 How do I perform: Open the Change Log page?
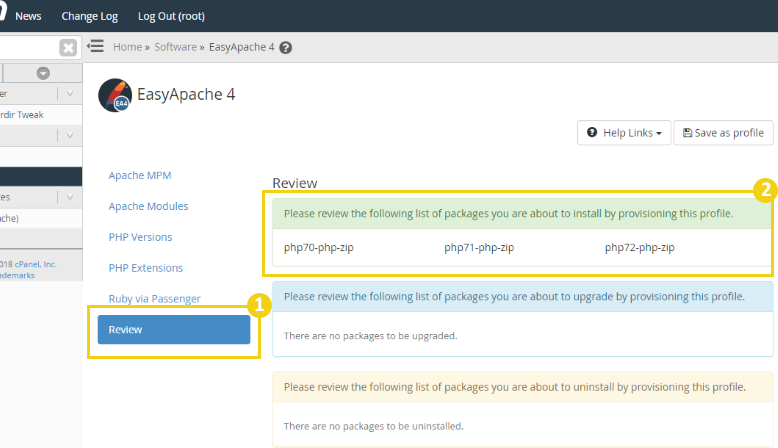click(x=89, y=16)
